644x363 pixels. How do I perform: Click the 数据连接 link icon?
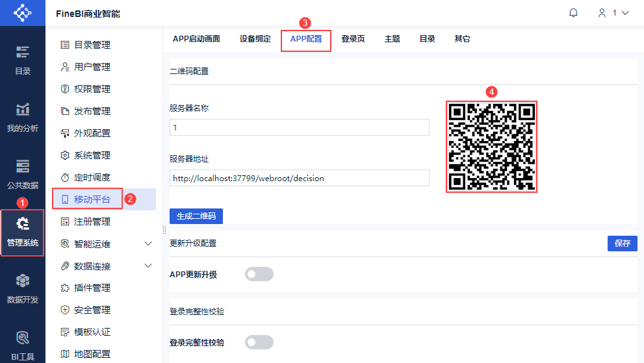65,266
